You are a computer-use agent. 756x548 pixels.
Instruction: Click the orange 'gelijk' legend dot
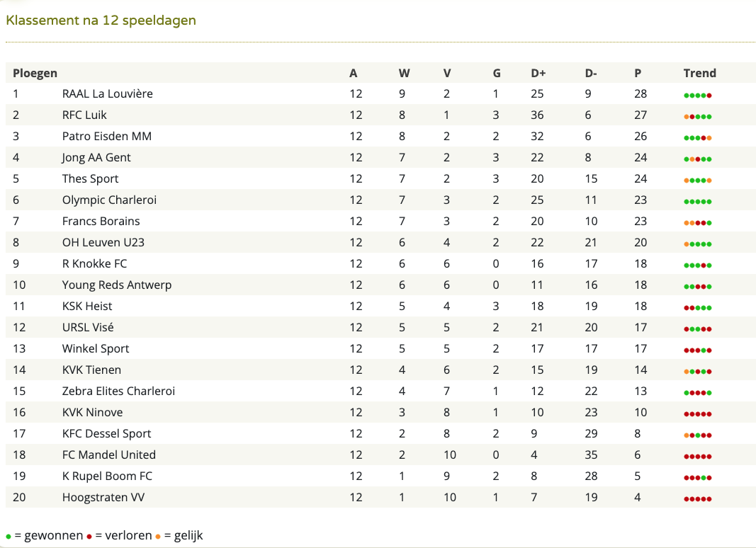click(x=158, y=537)
